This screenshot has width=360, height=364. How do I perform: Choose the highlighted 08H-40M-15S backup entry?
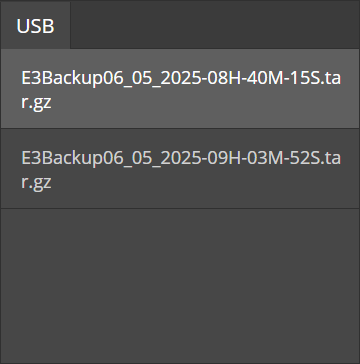[180, 88]
